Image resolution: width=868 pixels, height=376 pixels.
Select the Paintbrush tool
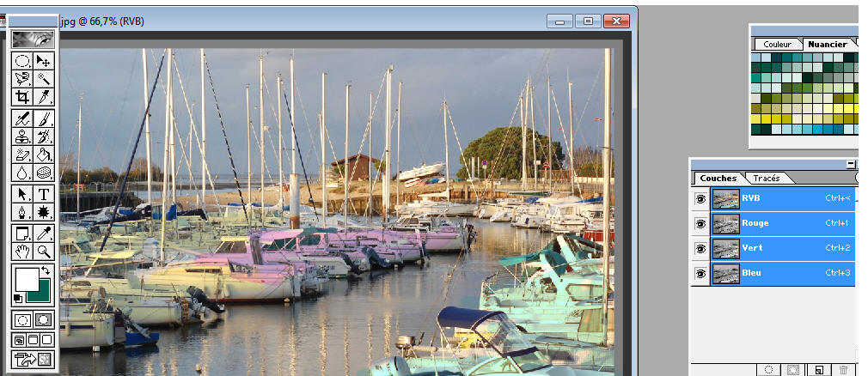click(44, 118)
